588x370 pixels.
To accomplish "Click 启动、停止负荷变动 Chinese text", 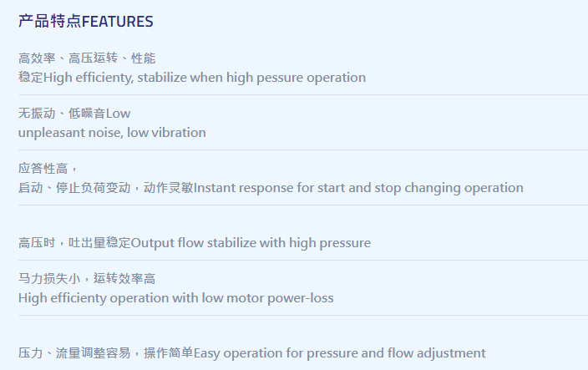I will click(x=74, y=188).
